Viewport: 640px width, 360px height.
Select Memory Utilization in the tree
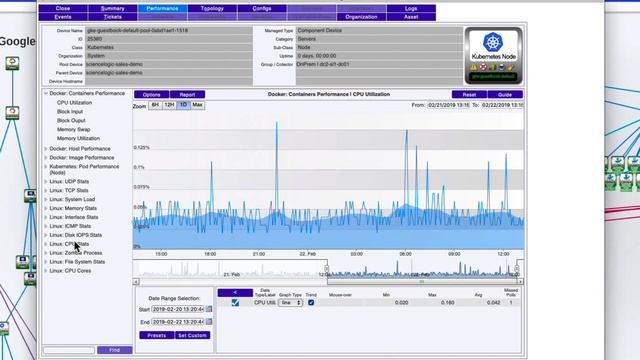click(x=78, y=138)
